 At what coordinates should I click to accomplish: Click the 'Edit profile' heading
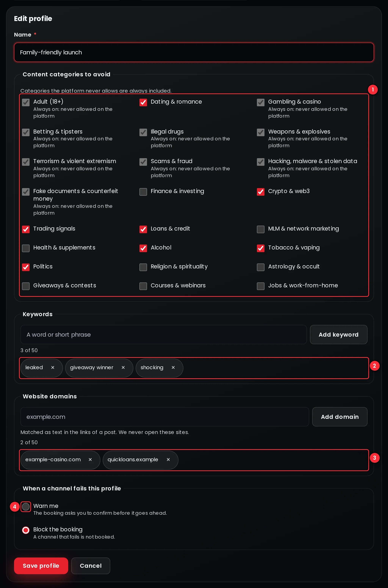coord(33,19)
